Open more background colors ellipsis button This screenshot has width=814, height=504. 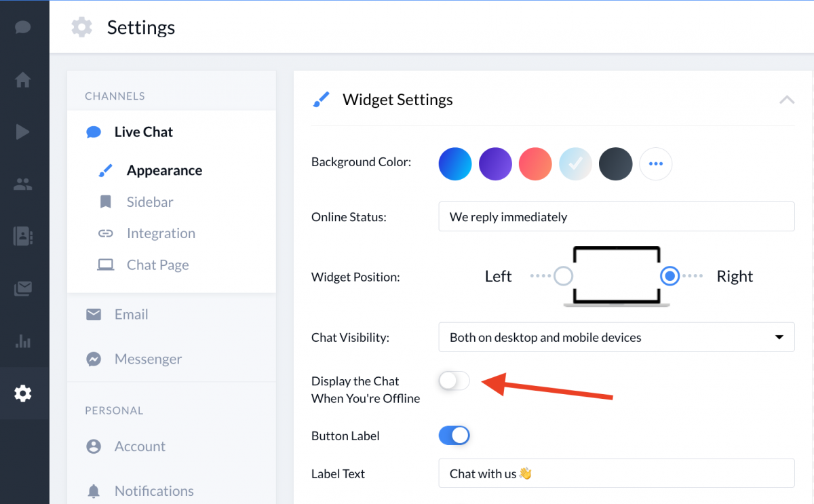point(655,164)
